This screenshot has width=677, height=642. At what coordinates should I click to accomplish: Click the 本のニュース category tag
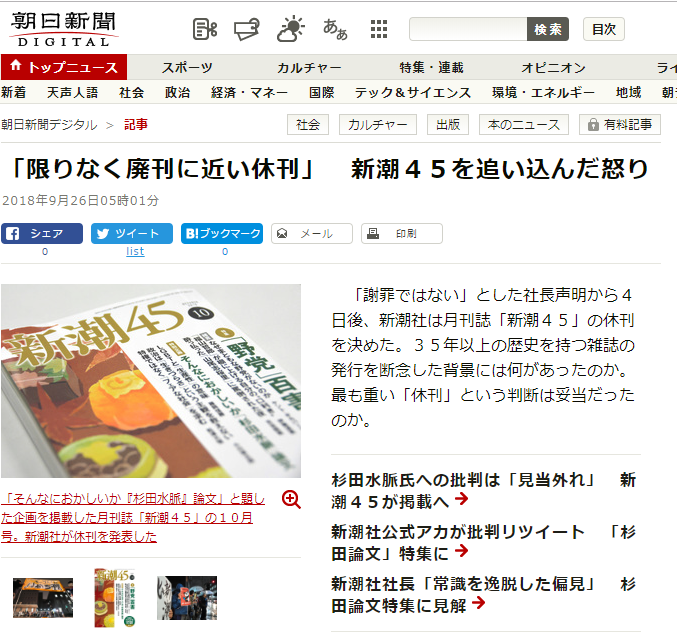tap(524, 125)
